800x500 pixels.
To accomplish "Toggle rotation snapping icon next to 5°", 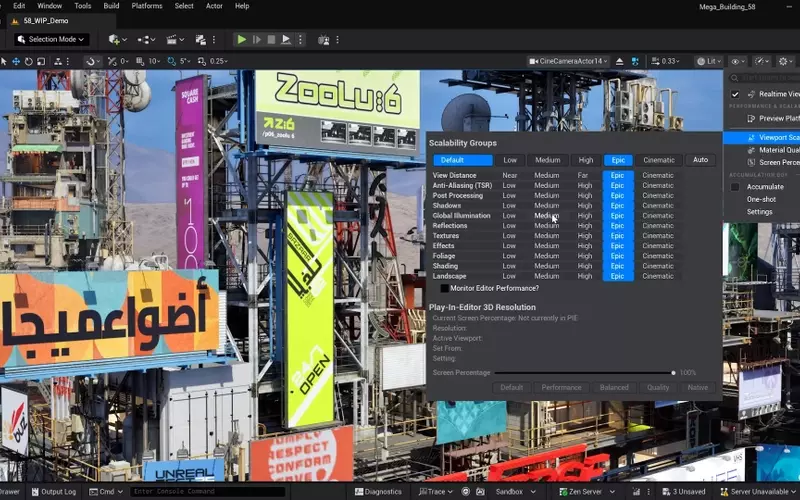I will pos(171,61).
